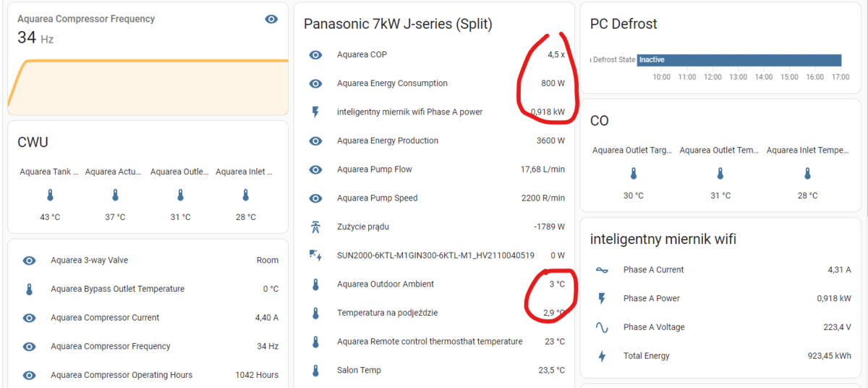Click the thermometer icon above 43 °C in CWU

(50, 195)
